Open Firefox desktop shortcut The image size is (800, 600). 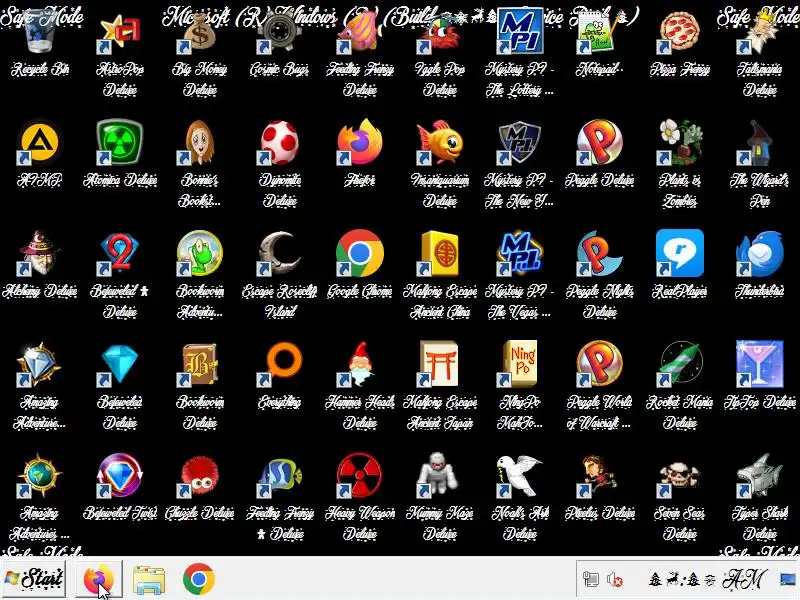pos(360,142)
